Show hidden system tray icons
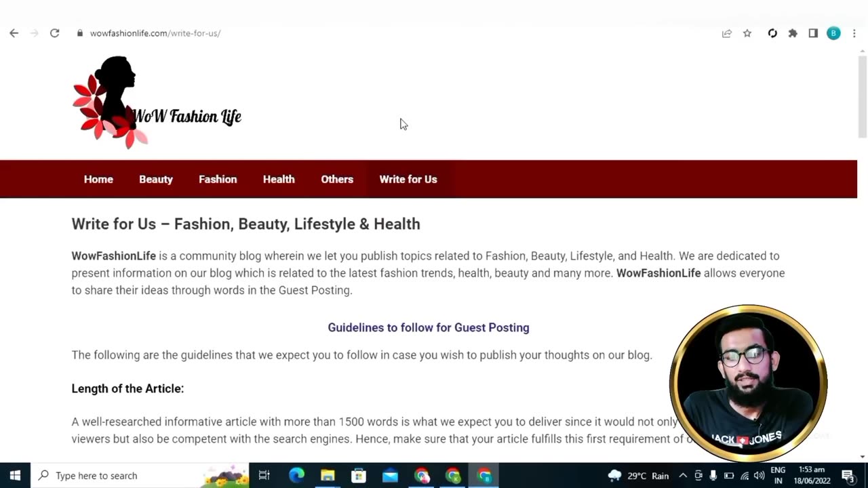The width and height of the screenshot is (868, 488). tap(683, 476)
